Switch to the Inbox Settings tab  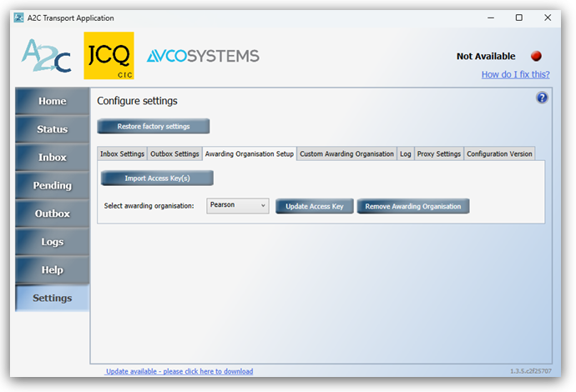pyautogui.click(x=122, y=153)
